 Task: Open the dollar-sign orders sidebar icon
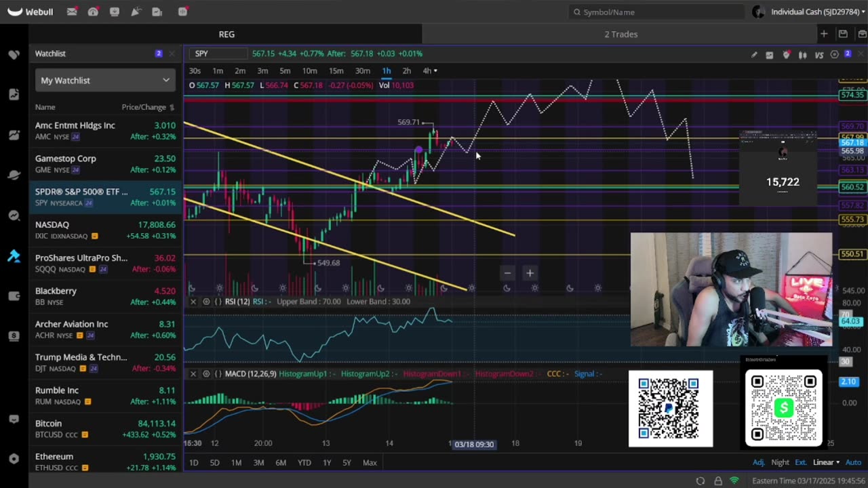14,336
